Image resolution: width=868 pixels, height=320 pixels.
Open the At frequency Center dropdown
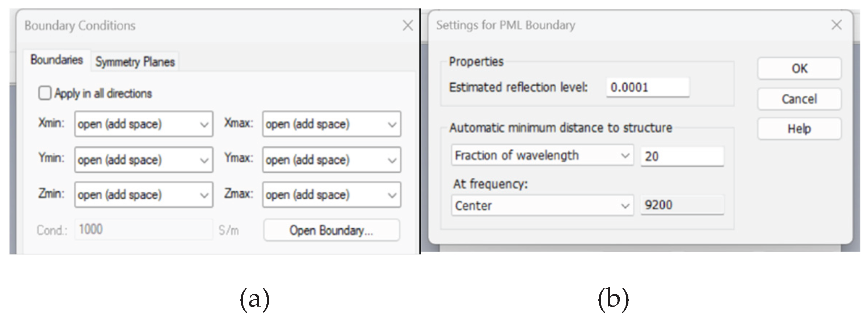tap(542, 205)
